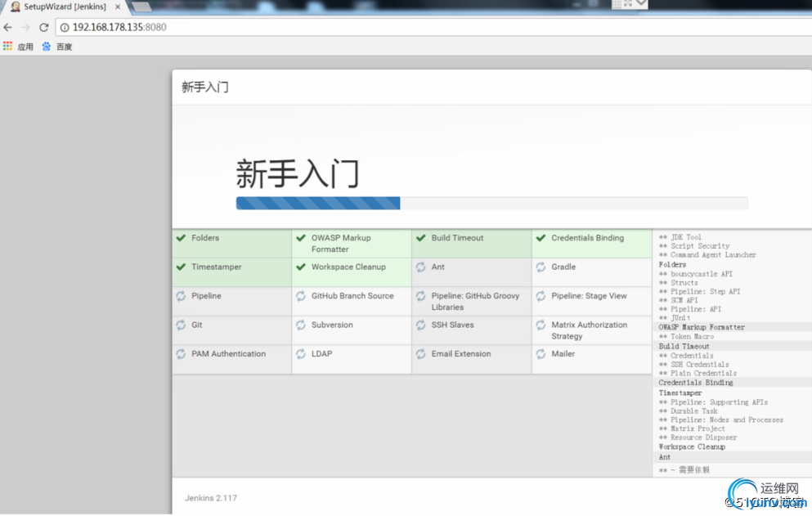Screen dimensions: 812x516
Task: Click the pending spinner icon beside Ant cell
Action: [x=420, y=267]
